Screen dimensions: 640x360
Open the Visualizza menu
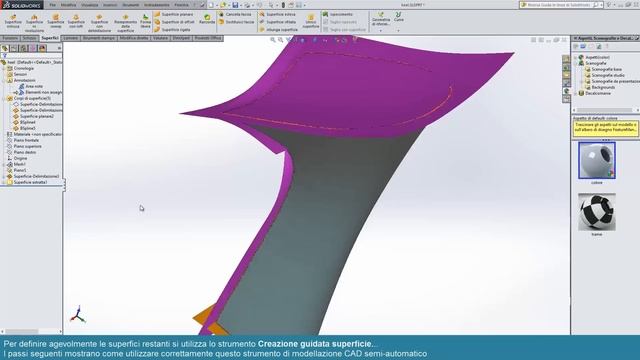click(x=89, y=5)
